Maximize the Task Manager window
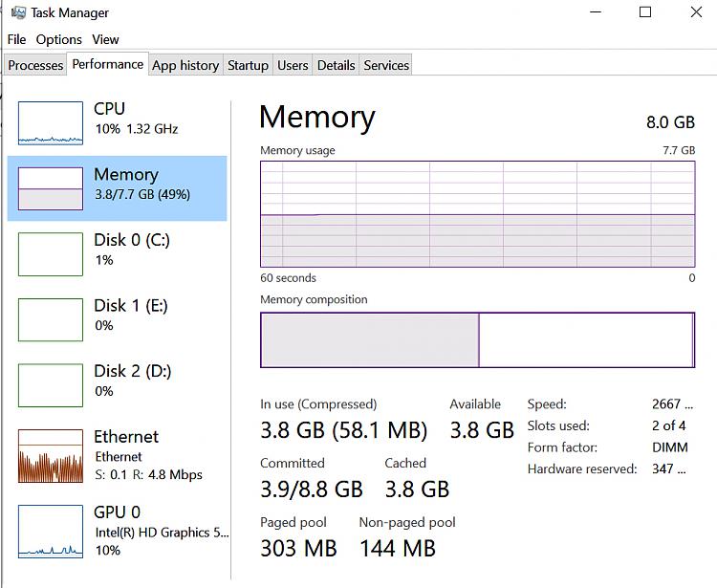Image resolution: width=717 pixels, height=588 pixels. click(644, 12)
